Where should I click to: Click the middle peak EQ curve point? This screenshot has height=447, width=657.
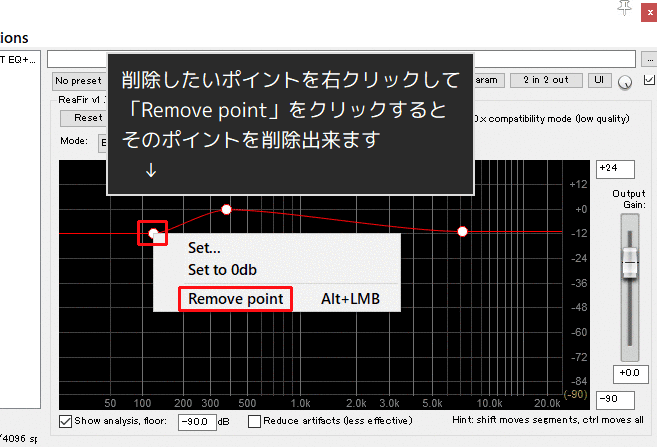[x=226, y=209]
